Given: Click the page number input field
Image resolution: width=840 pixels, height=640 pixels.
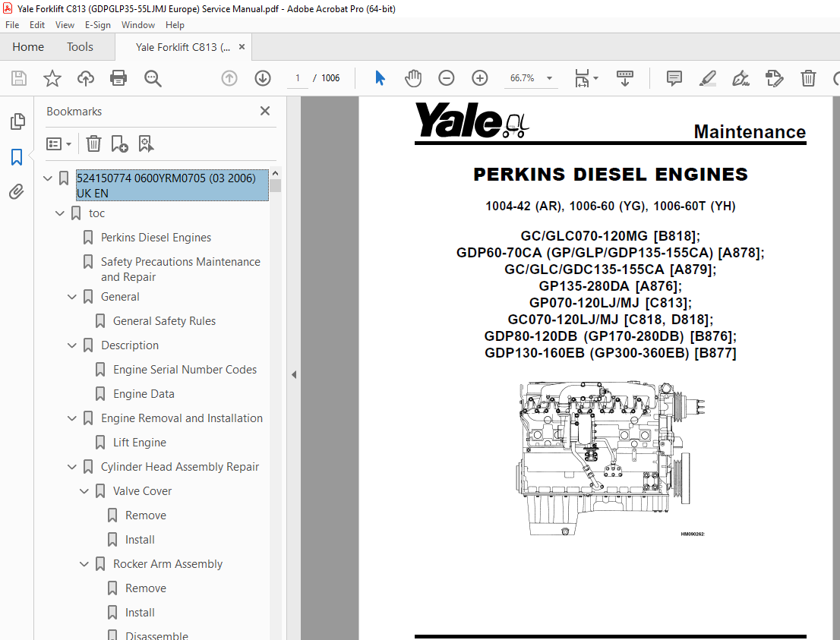Looking at the screenshot, I should point(297,78).
